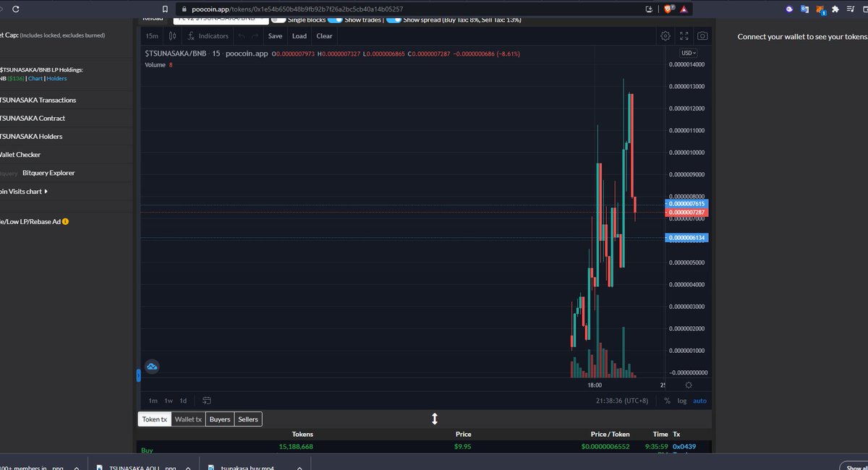Select the Wallet tx tab
This screenshot has width=868, height=470.
188,419
